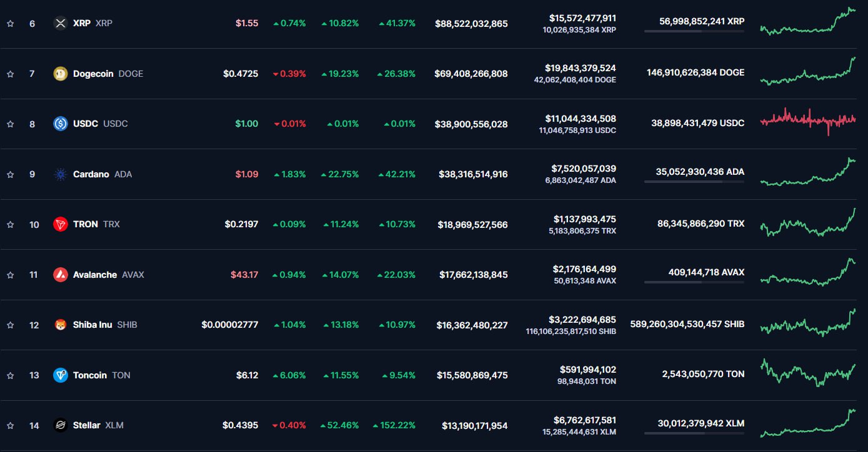Click TRON market cap $18,969,527,566
This screenshot has width=868, height=452.
[x=474, y=225]
